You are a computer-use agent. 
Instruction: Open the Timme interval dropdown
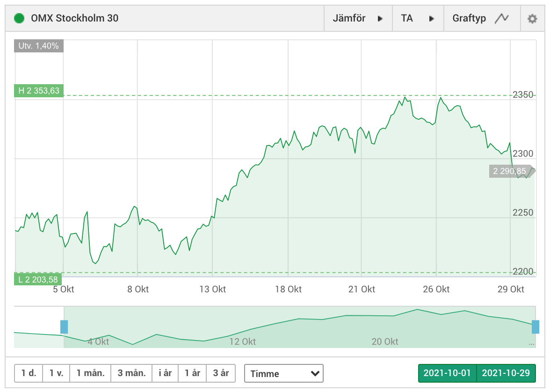tap(284, 373)
